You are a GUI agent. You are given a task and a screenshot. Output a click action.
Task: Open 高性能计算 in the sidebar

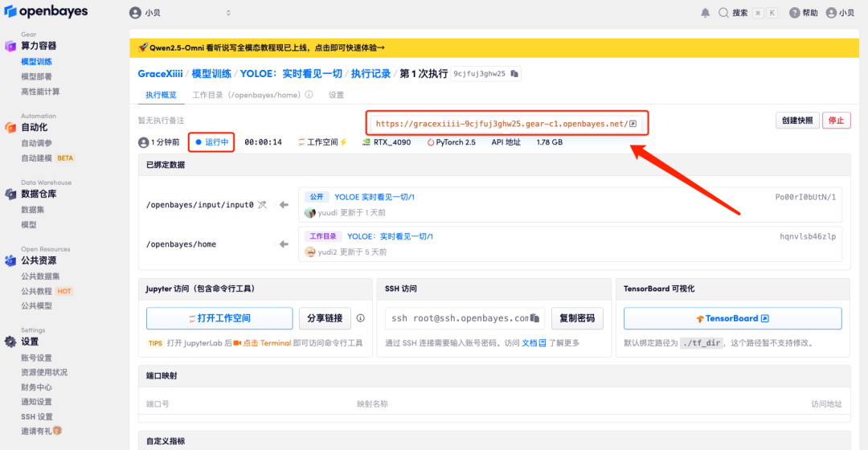pos(40,92)
